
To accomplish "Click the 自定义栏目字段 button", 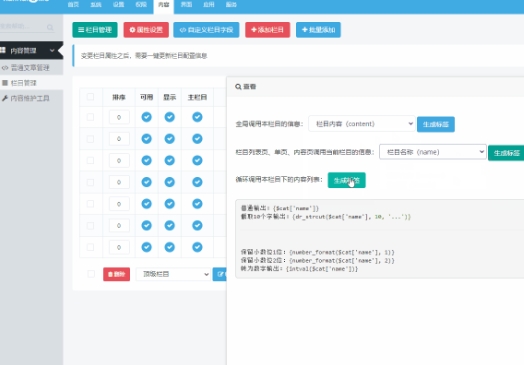I will [206, 30].
